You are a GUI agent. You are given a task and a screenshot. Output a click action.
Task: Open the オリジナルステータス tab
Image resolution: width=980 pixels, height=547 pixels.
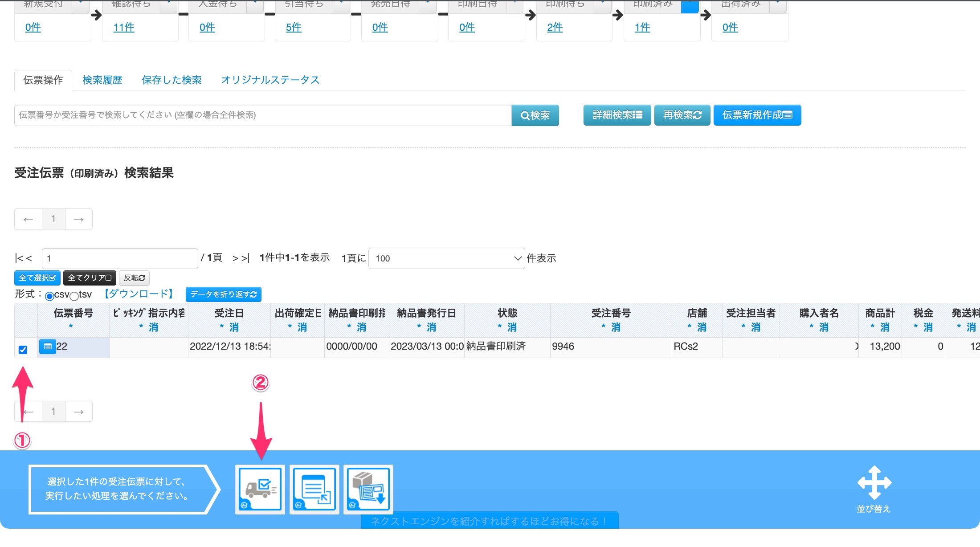point(270,80)
